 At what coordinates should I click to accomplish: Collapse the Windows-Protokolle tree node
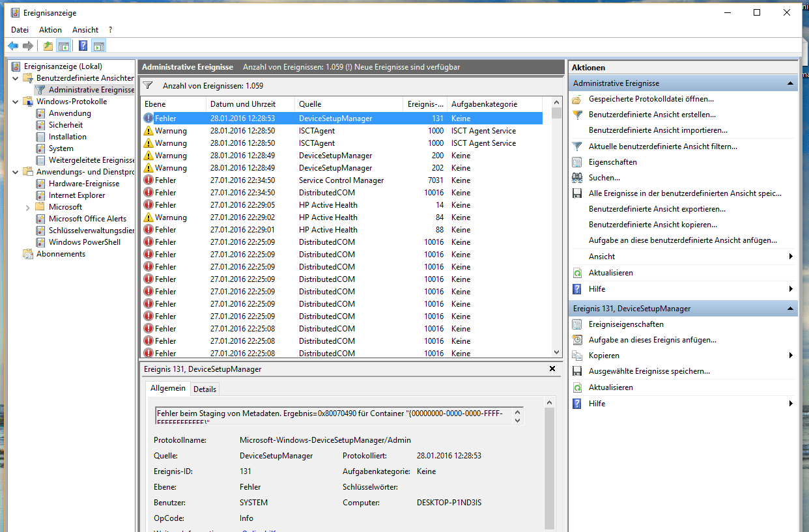(16, 102)
